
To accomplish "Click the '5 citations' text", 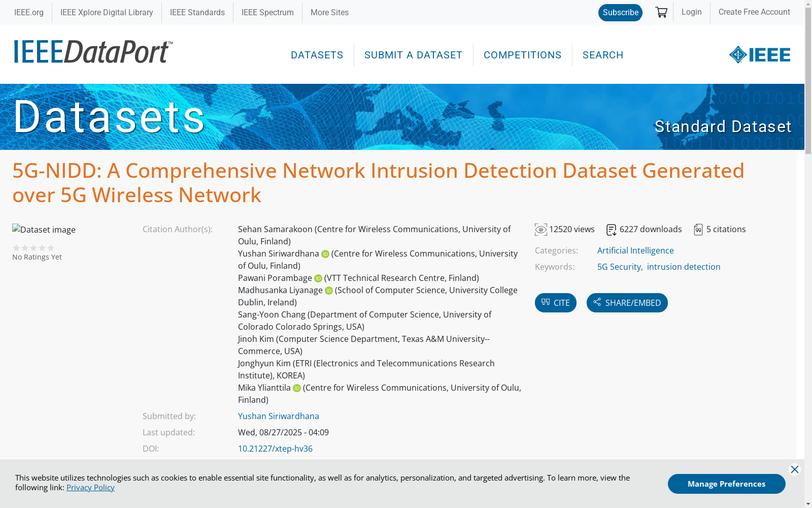I will click(726, 230).
